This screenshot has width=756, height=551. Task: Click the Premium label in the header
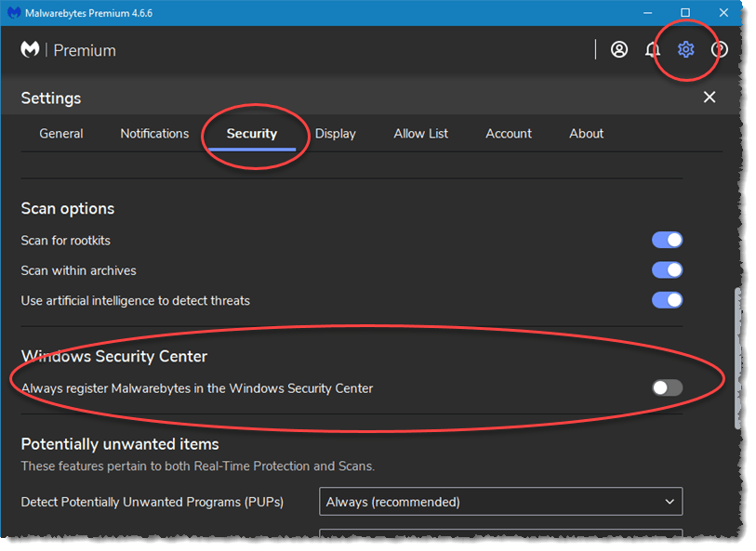tap(85, 49)
